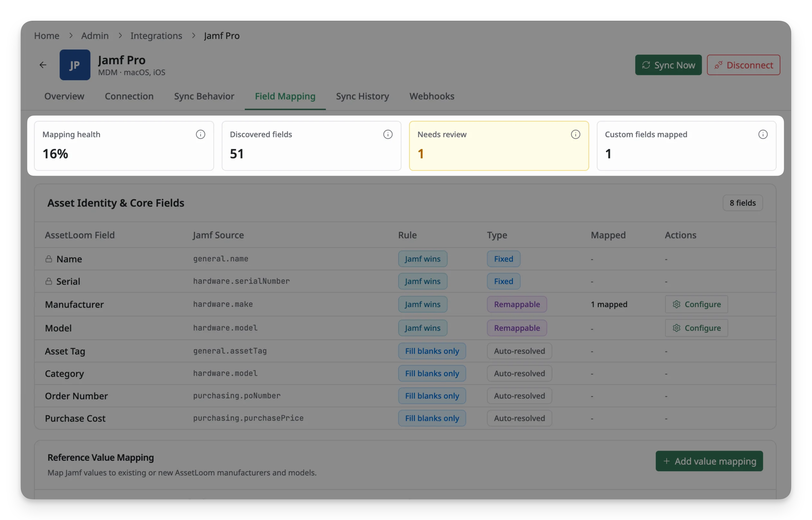Open the Webhooks tab

pyautogui.click(x=431, y=96)
